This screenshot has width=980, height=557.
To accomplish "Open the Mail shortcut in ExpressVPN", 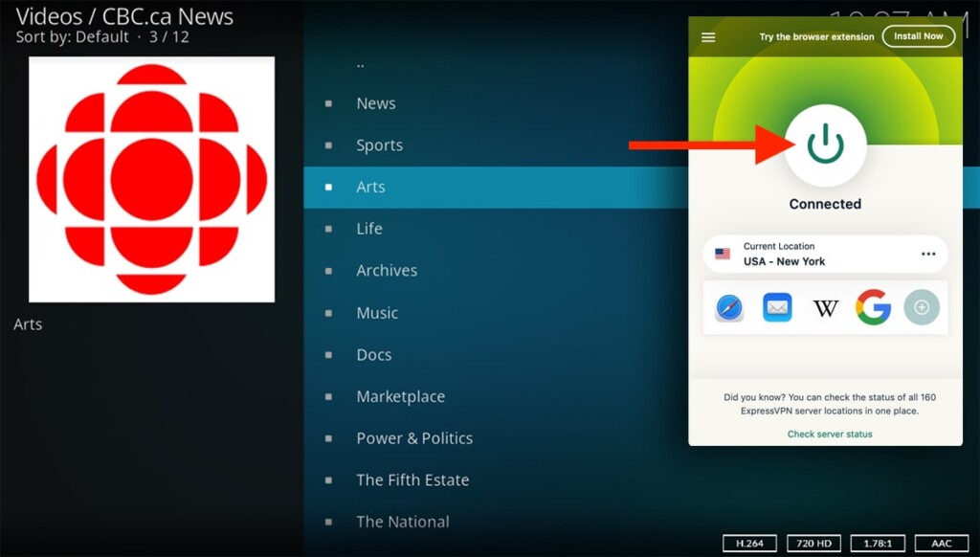I will [777, 307].
